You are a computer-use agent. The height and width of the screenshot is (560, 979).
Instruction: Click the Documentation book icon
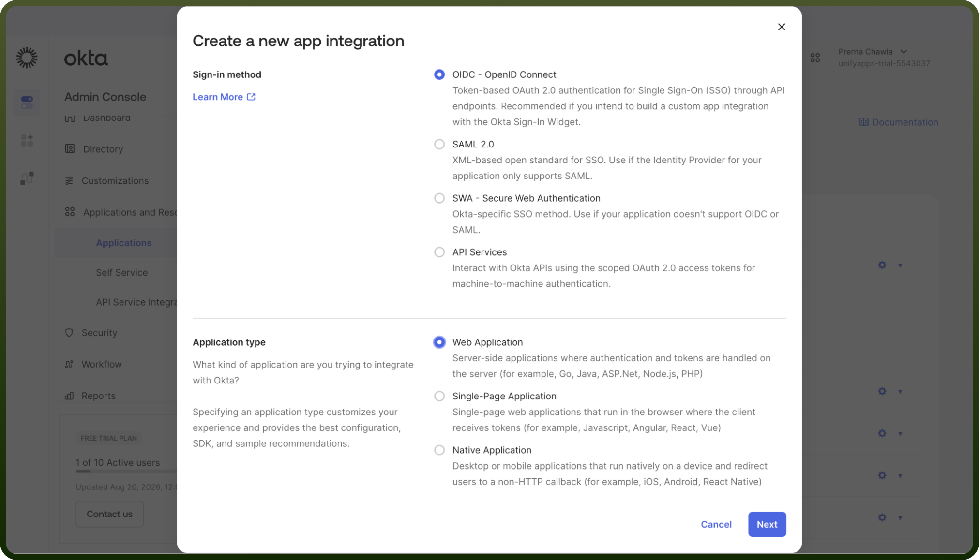click(863, 122)
